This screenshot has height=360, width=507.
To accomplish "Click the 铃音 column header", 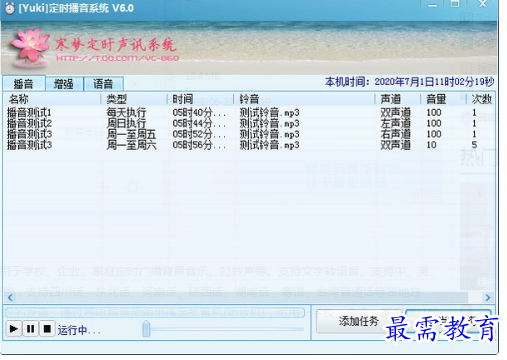I will click(x=304, y=99).
